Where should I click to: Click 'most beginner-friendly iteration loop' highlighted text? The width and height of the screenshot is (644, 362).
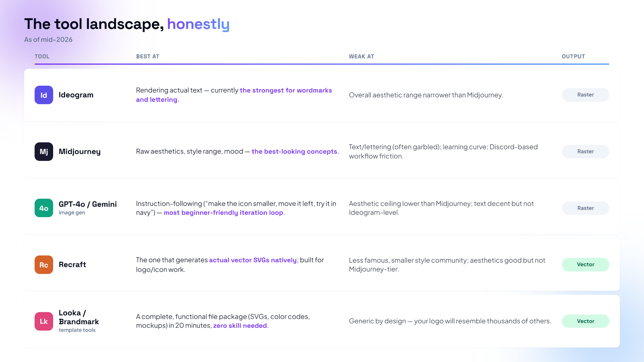[x=223, y=213]
